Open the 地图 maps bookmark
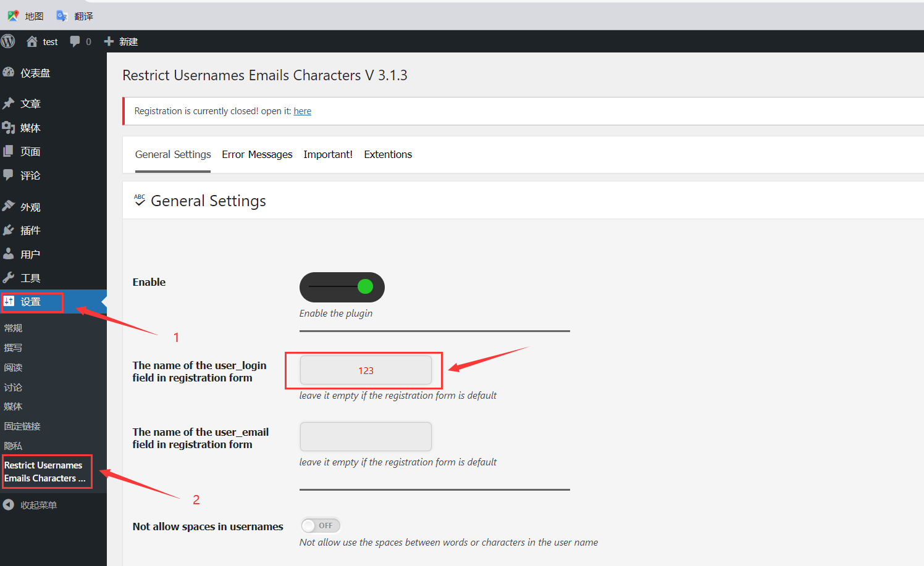This screenshot has width=924, height=566. coord(25,16)
